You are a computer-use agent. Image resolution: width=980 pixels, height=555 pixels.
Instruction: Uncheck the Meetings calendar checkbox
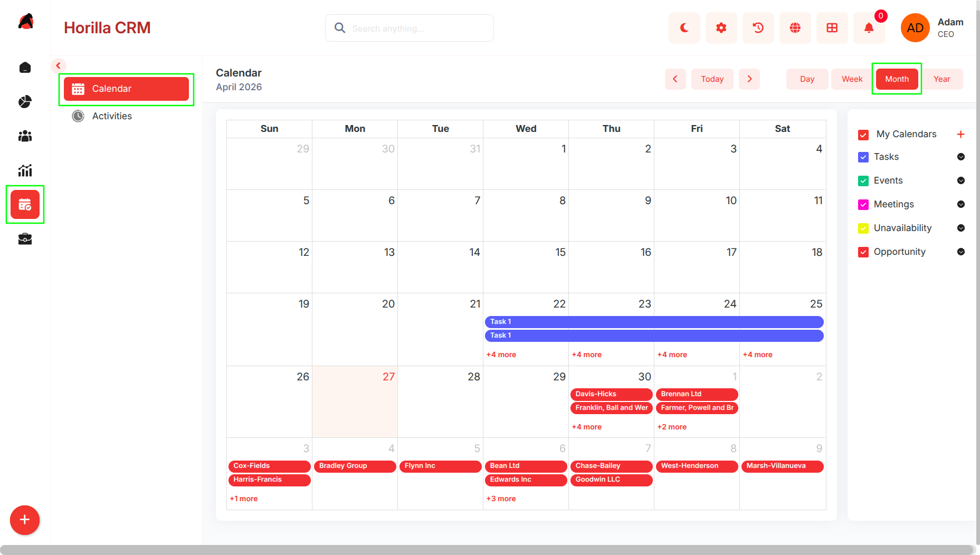tap(863, 205)
